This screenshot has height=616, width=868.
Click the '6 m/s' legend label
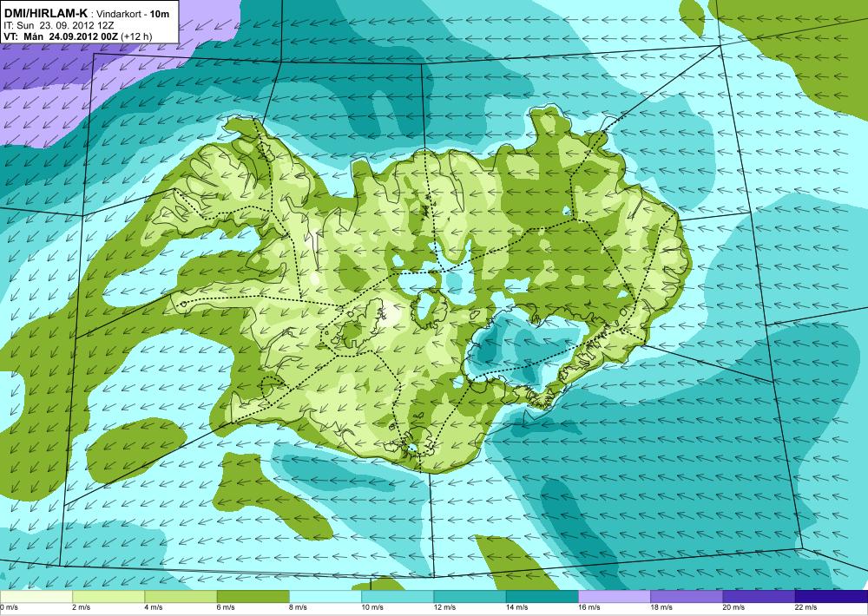click(226, 607)
